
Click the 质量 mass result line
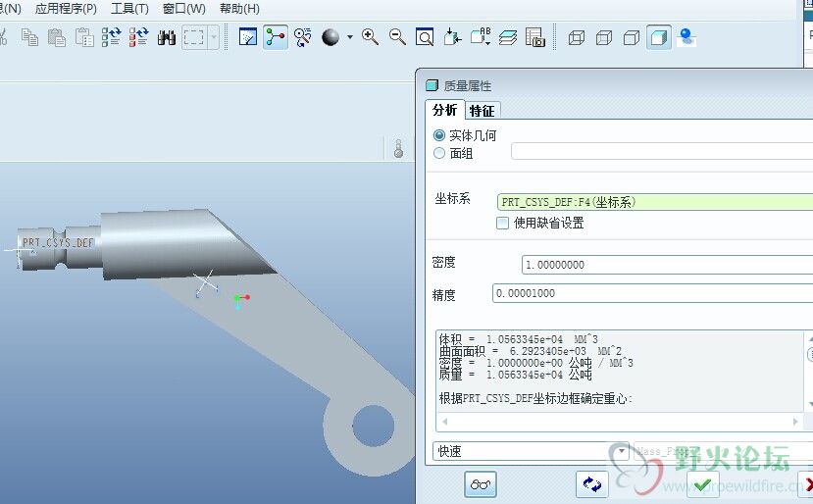click(516, 375)
